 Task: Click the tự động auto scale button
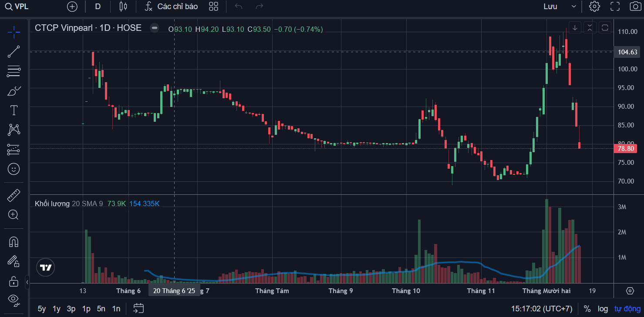pyautogui.click(x=627, y=309)
